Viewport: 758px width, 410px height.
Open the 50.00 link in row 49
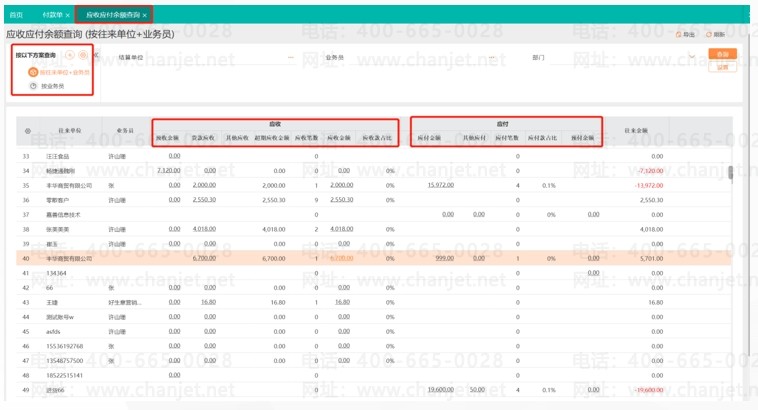(x=478, y=390)
